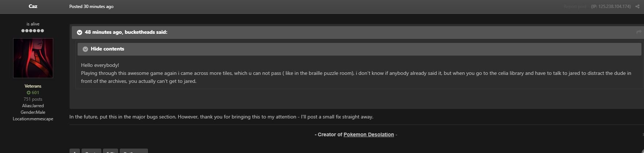This screenshot has height=153, width=644.
Task: Click the rank pips under is alive
Action: pyautogui.click(x=33, y=31)
